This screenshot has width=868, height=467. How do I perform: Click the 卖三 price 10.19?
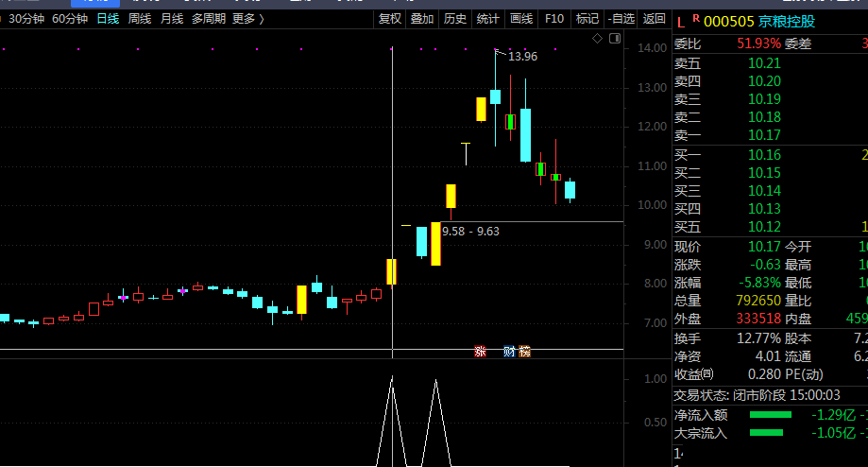764,99
